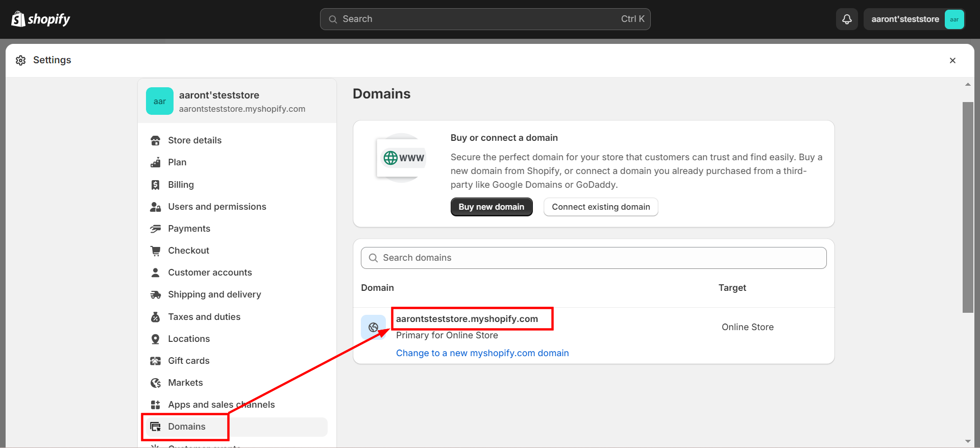Open aarontsteststore.myshopify.com domain entry
Screen dimensions: 980x448
467,319
